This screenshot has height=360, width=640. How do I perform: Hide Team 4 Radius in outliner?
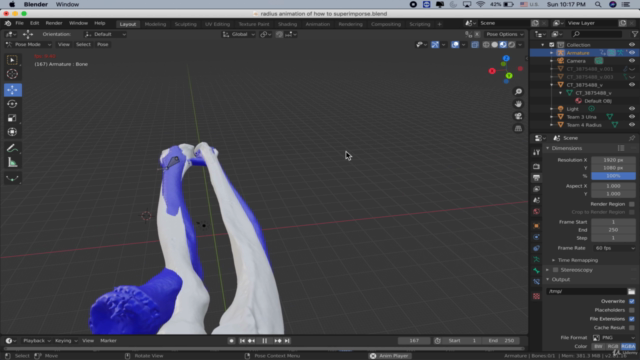point(632,125)
